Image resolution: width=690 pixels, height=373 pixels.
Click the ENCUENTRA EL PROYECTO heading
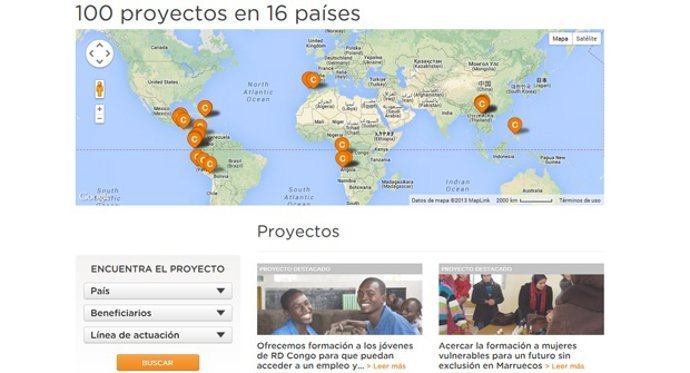point(158,269)
